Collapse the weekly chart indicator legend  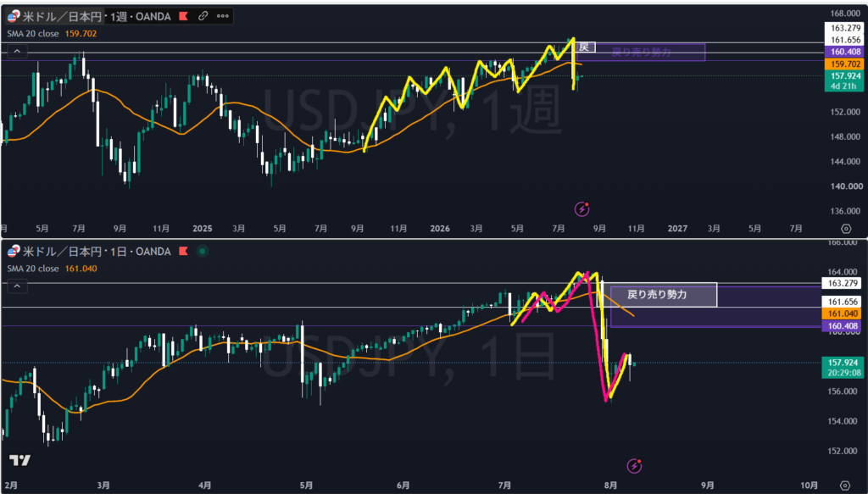17,52
